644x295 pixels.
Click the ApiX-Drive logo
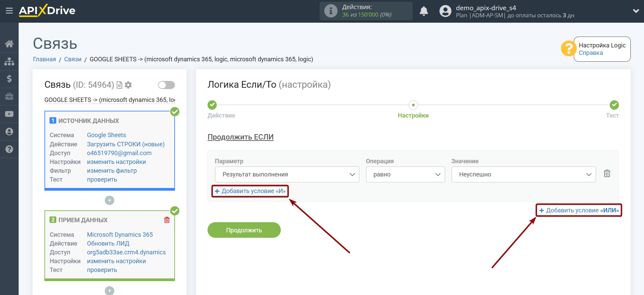tap(47, 10)
